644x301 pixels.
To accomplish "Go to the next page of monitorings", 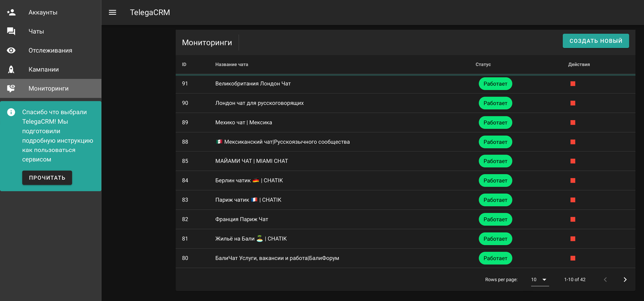I will [x=625, y=280].
